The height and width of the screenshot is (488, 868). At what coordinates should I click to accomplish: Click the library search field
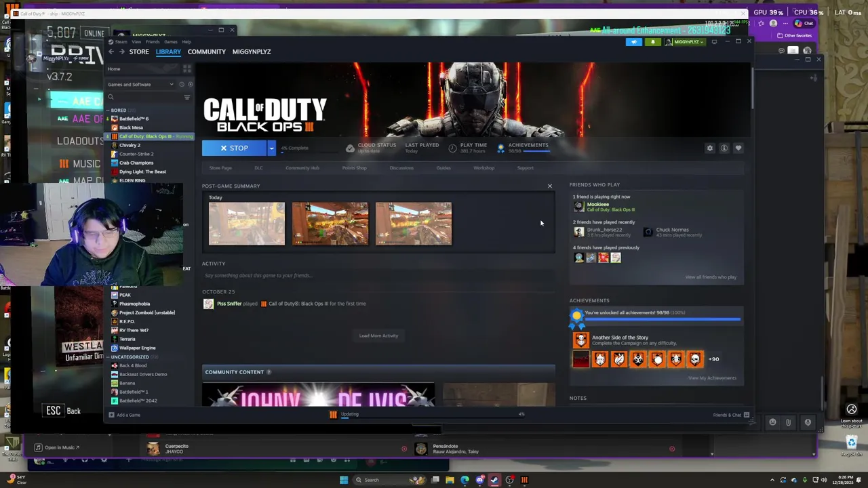tap(143, 97)
